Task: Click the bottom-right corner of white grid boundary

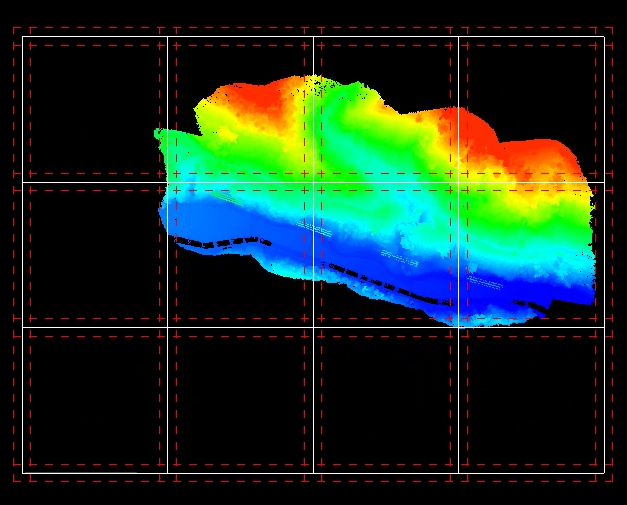Action: (x=604, y=472)
